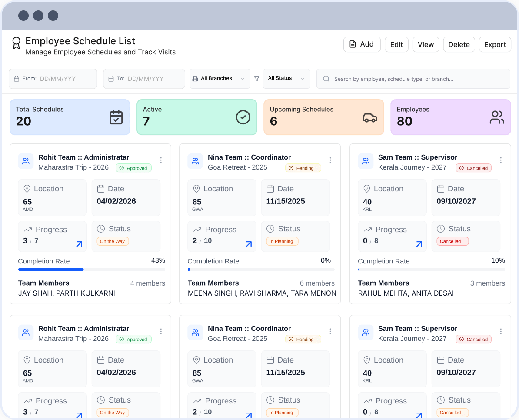Expand the All Status dropdown
This screenshot has width=519, height=420.
(x=286, y=79)
